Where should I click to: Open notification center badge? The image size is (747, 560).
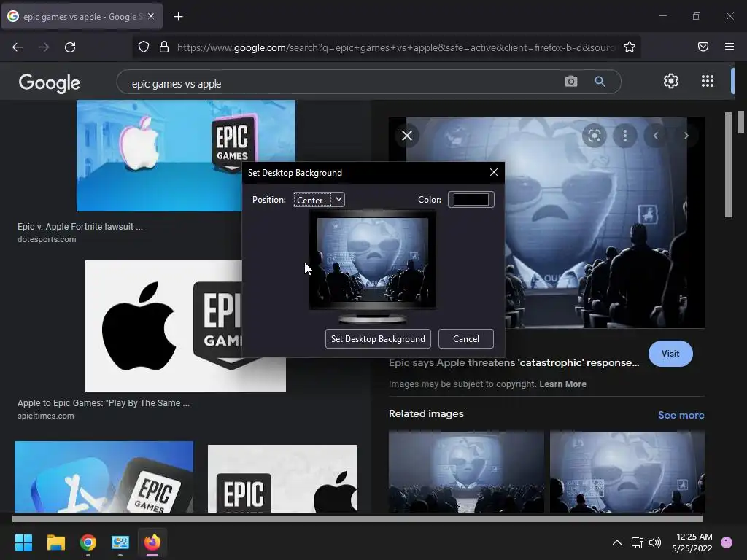(x=727, y=542)
